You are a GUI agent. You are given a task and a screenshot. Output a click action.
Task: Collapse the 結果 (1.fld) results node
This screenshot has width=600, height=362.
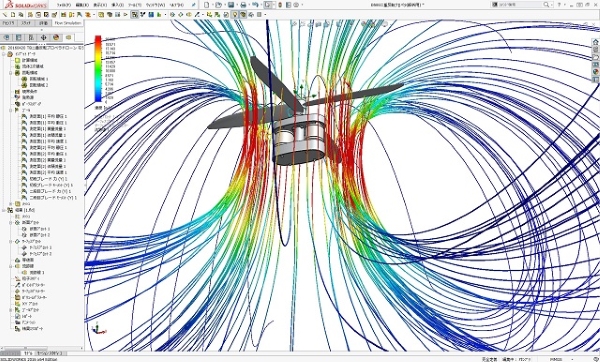point(4,210)
